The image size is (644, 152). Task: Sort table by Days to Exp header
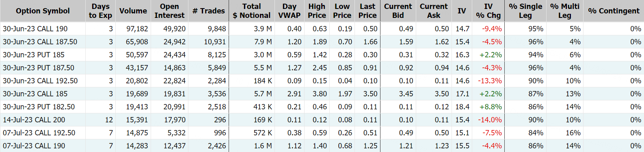click(x=100, y=11)
